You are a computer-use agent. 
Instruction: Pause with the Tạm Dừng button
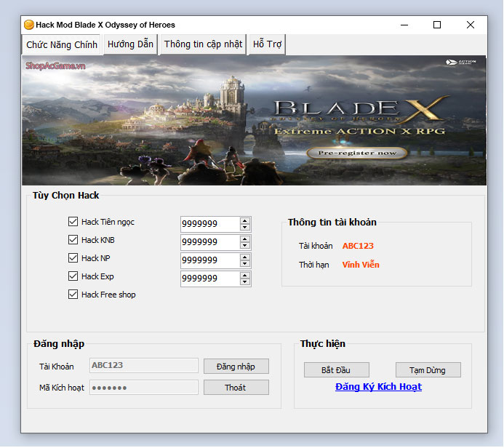coord(428,370)
